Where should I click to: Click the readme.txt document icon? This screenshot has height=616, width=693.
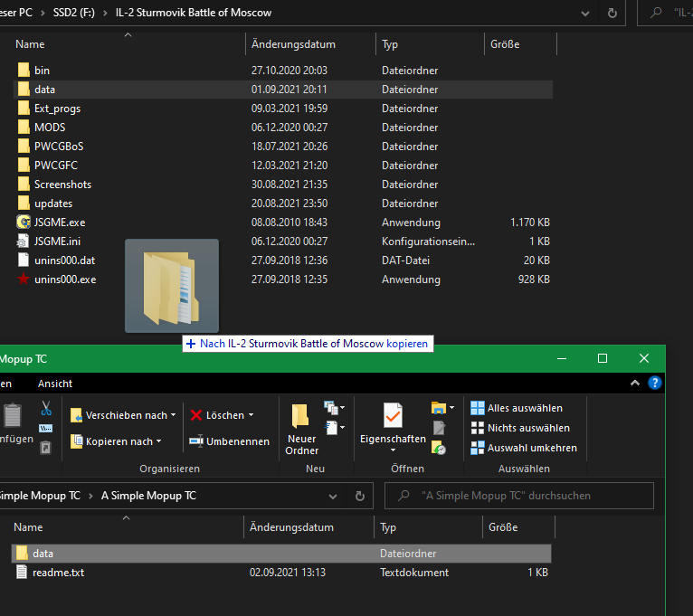pyautogui.click(x=22, y=572)
